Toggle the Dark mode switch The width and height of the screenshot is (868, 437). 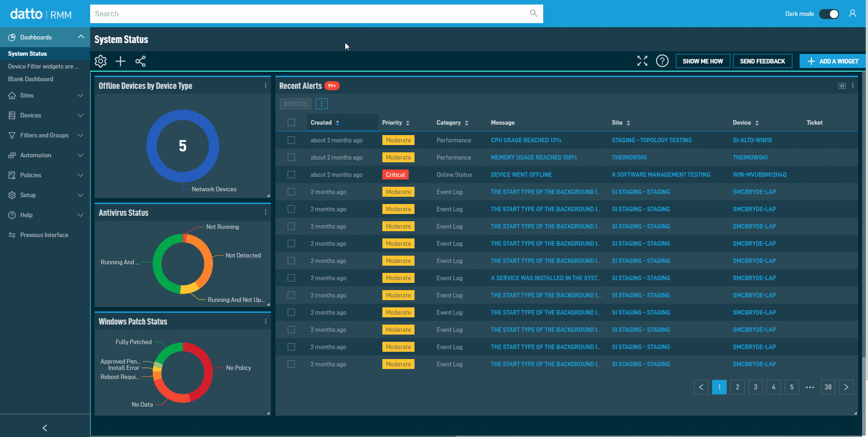point(829,14)
